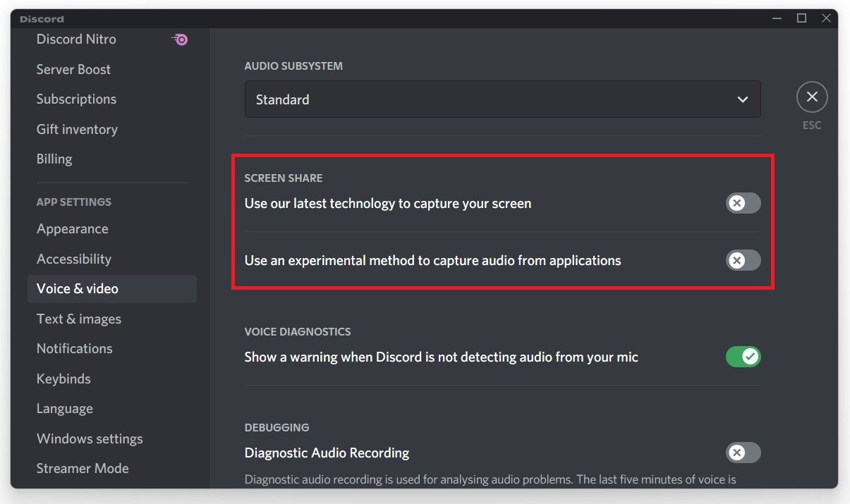Open Streamer Mode settings
This screenshot has height=504, width=850.
click(x=83, y=469)
